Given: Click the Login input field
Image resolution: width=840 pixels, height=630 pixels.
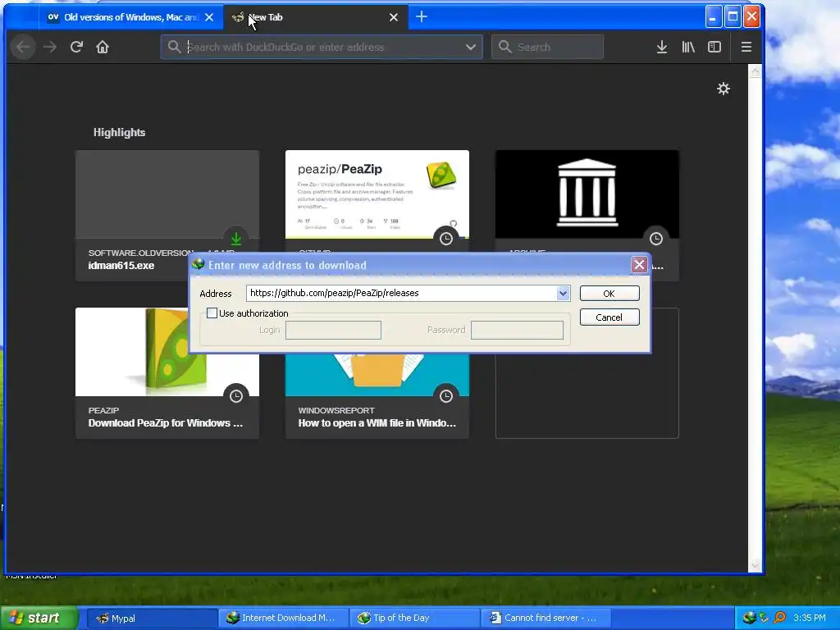Looking at the screenshot, I should coord(333,330).
